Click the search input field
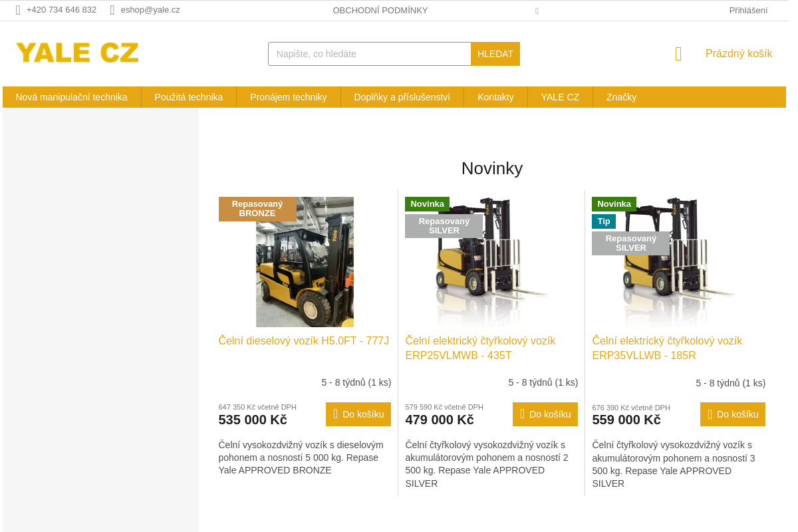The height and width of the screenshot is (532, 798). coord(369,54)
